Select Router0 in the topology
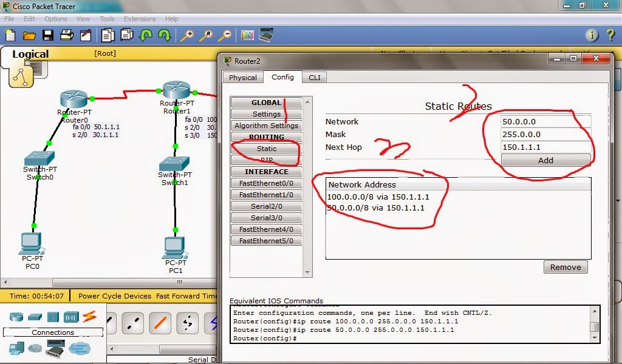The height and width of the screenshot is (364, 622). coord(73,97)
